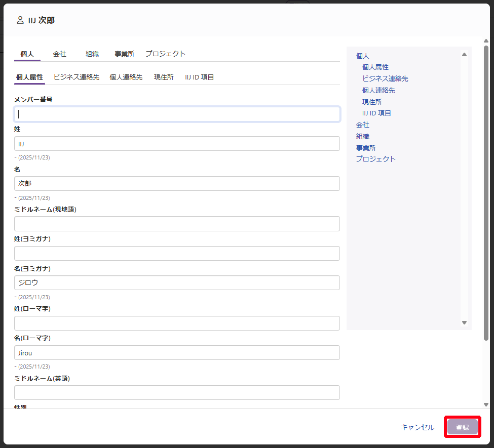Image resolution: width=494 pixels, height=448 pixels.
Task: Go to the 現住所 sub-tab
Action: tap(164, 77)
